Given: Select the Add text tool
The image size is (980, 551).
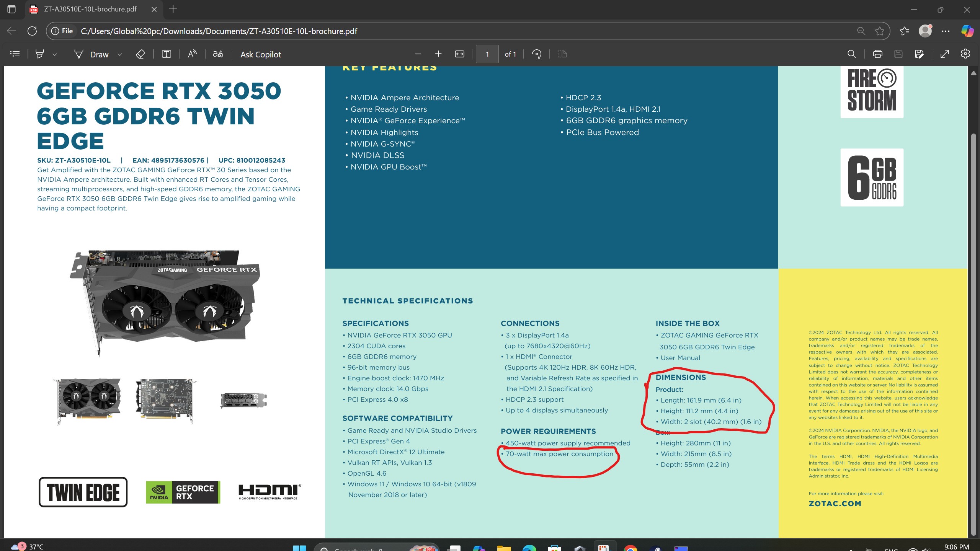Looking at the screenshot, I should 167,54.
